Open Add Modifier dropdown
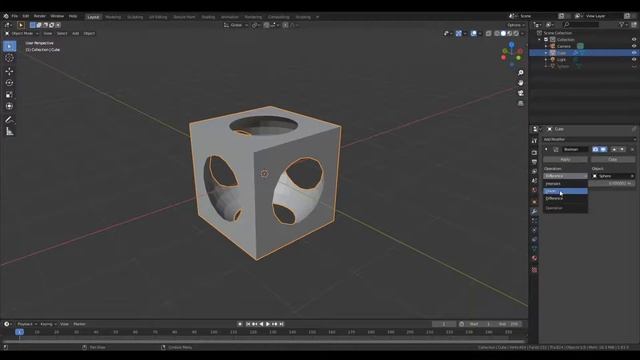The image size is (640, 360). click(589, 139)
